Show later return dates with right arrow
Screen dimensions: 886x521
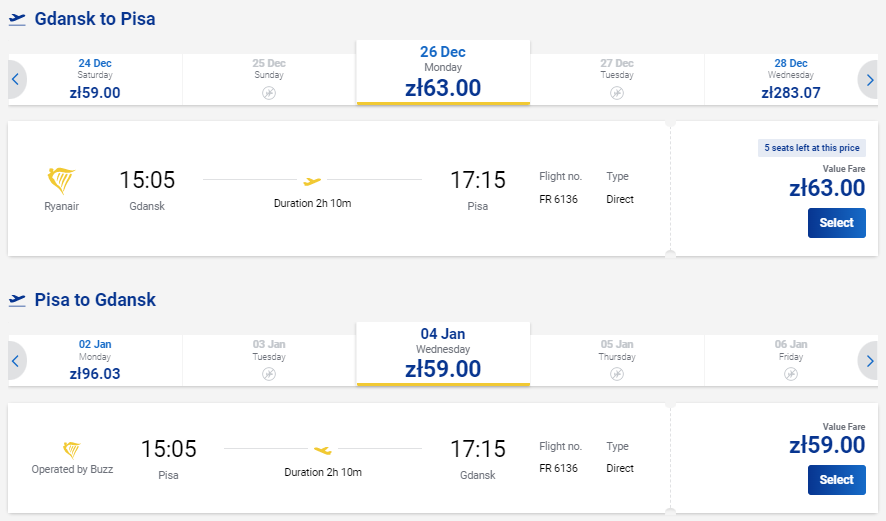pyautogui.click(x=868, y=361)
